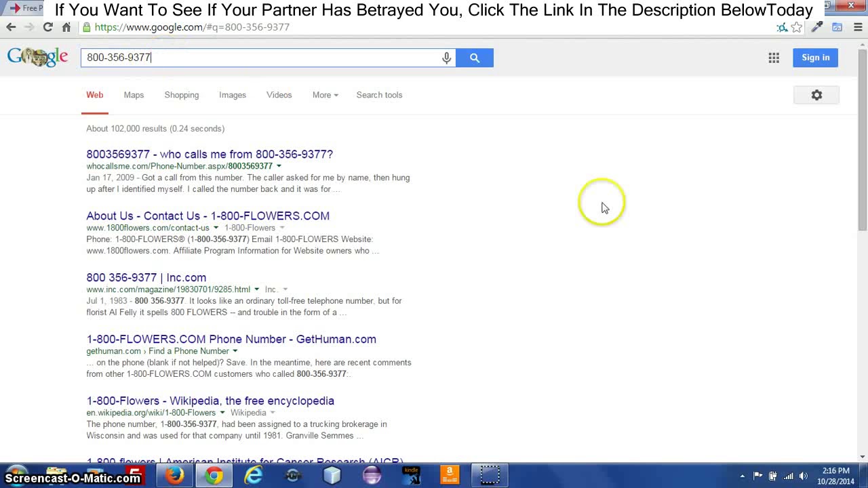Viewport: 868px width, 488px height.
Task: Open 1-800-Flowers Wikipedia result
Action: [x=210, y=401]
